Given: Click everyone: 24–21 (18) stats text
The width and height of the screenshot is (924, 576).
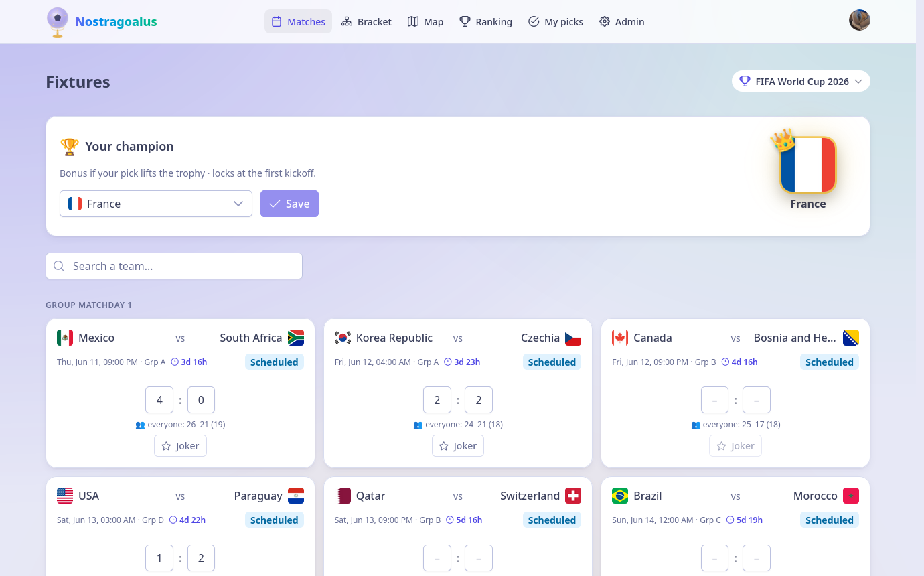Looking at the screenshot, I should coord(458,425).
